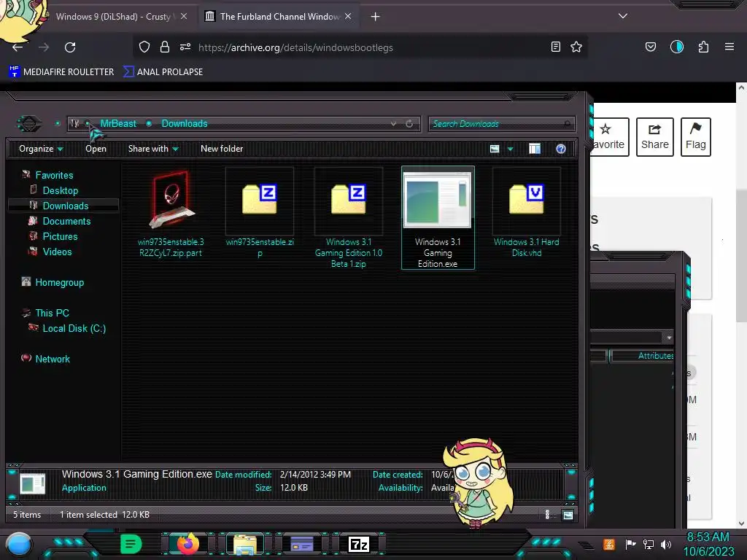Open the MEDIAFIRE ROULETTER bookmark
The height and width of the screenshot is (560, 747).
[x=61, y=72]
